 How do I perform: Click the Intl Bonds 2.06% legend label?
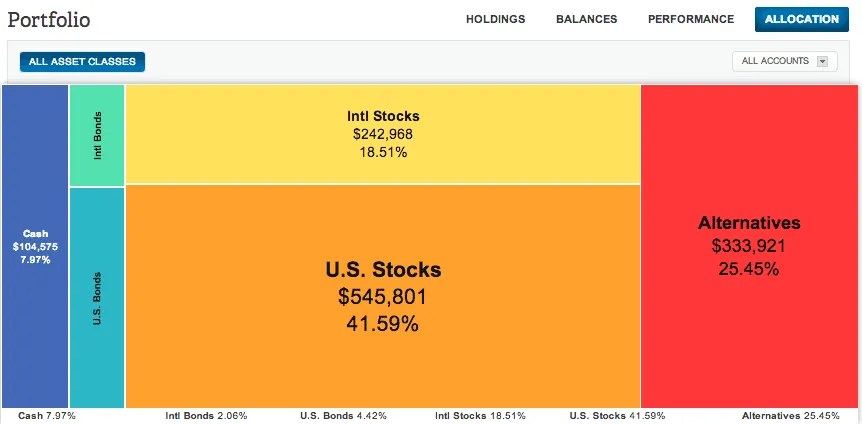point(206,416)
